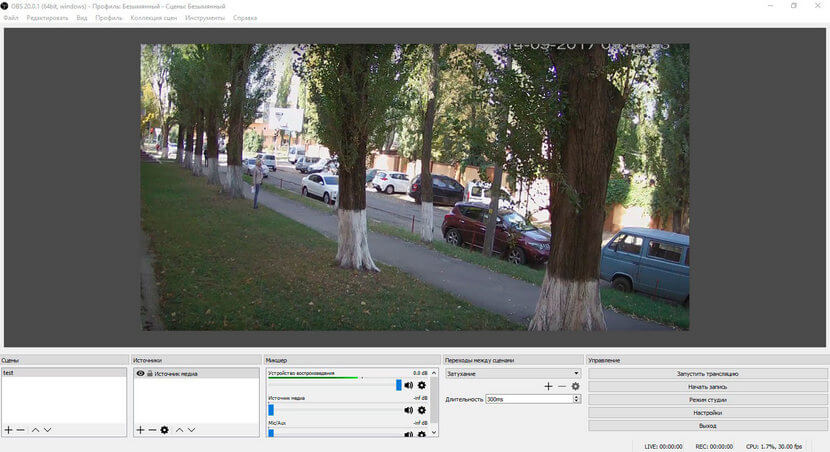Select the test scene in the Сцены list
The image size is (830, 452).
pos(64,373)
